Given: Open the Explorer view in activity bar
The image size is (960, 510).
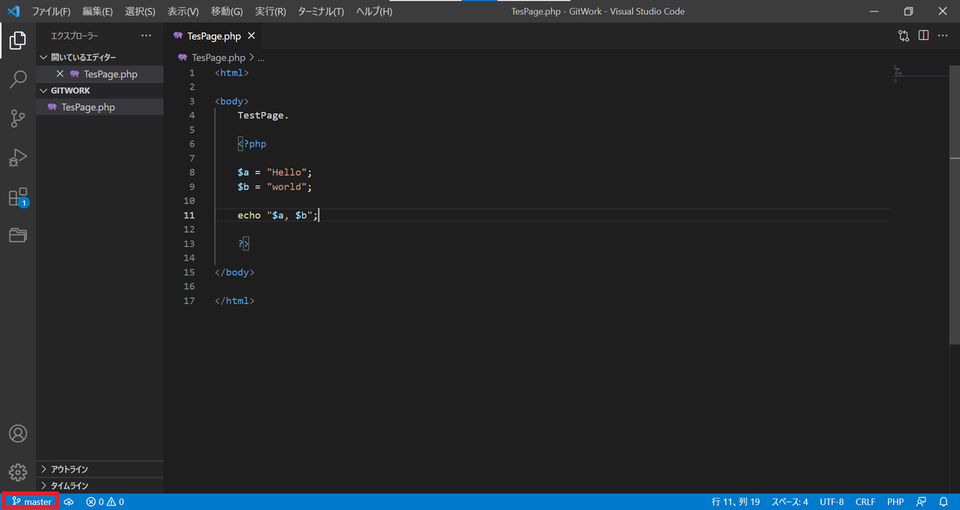Looking at the screenshot, I should click(18, 40).
